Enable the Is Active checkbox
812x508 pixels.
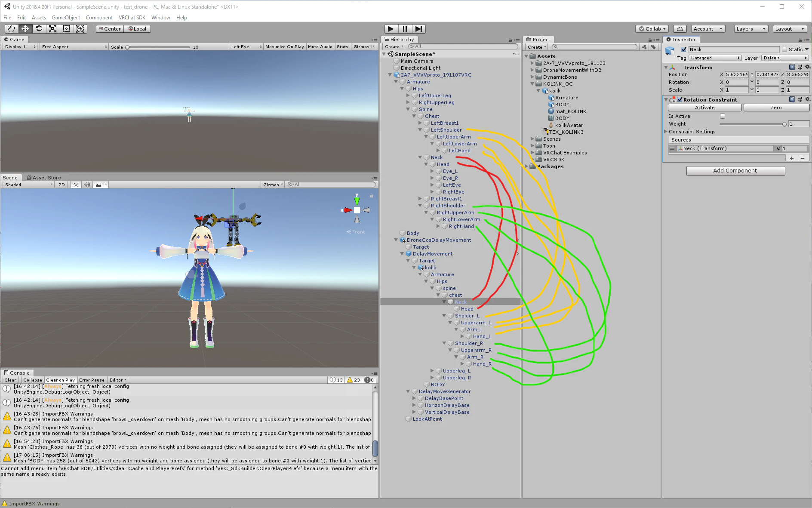(x=723, y=116)
